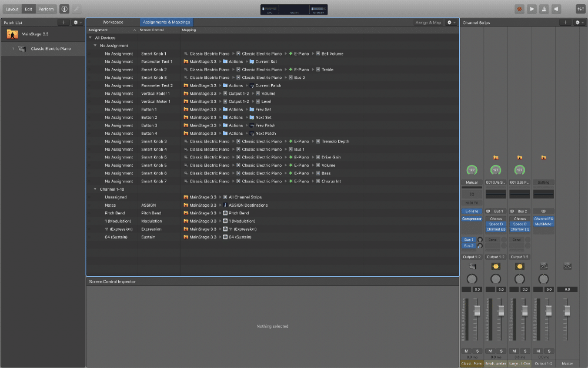
Task: Toggle the master mute speaker button in the toolbar
Action: (x=556, y=9)
